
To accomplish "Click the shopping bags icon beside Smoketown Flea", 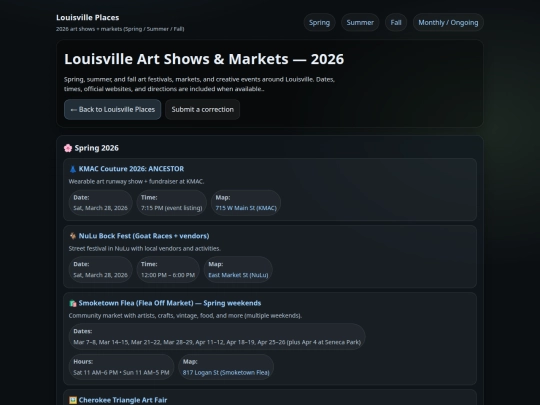I will [x=73, y=303].
